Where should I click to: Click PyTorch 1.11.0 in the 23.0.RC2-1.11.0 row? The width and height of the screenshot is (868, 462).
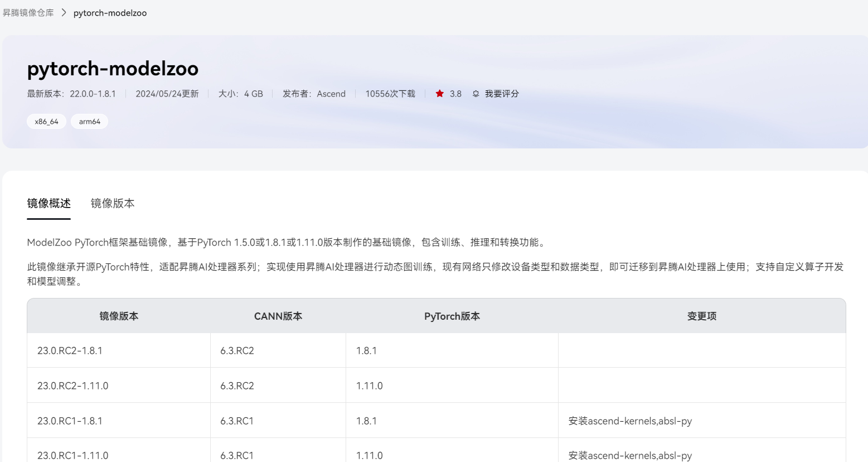[x=369, y=386]
